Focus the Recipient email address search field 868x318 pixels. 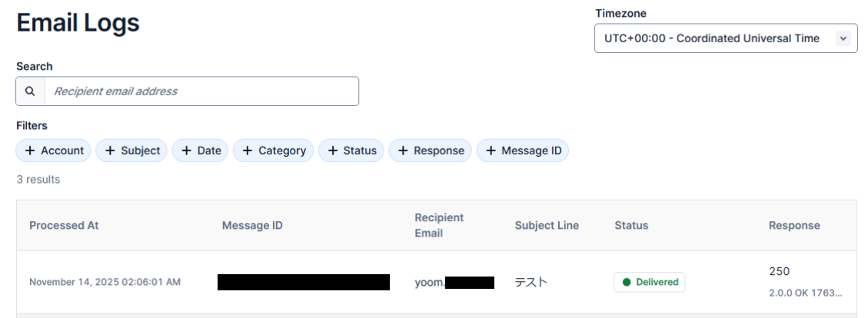pyautogui.click(x=201, y=91)
